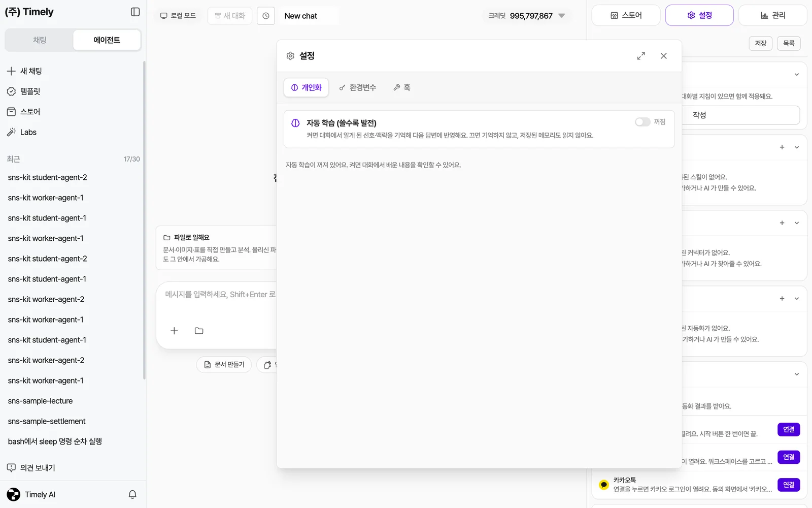
Task: Click the New chat title field
Action: pyautogui.click(x=309, y=16)
